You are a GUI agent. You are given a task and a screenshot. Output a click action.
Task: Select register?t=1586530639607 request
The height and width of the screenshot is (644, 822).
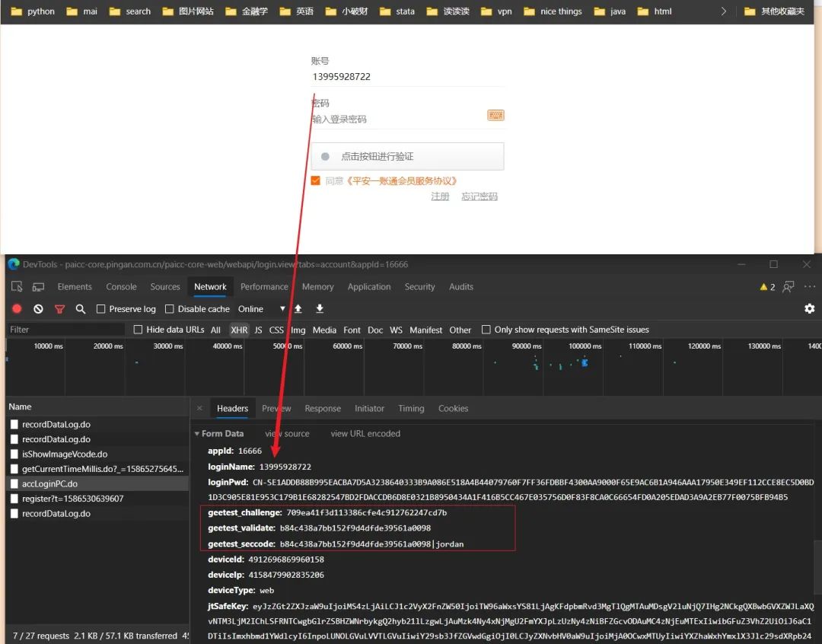tap(97, 498)
